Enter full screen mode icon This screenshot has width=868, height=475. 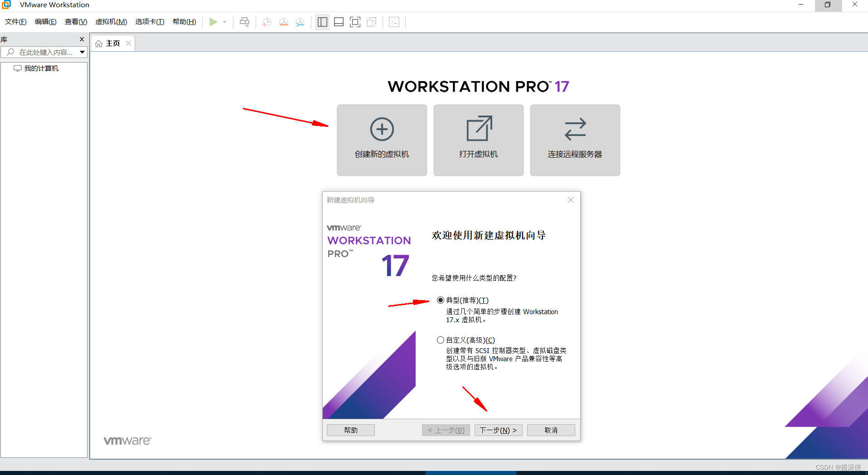click(355, 22)
